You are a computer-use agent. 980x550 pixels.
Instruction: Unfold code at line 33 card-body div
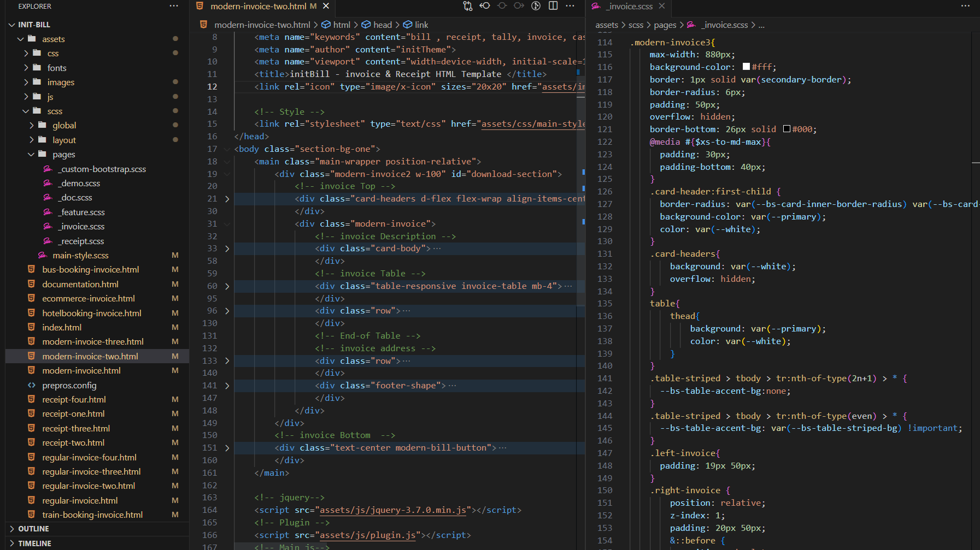pos(227,249)
